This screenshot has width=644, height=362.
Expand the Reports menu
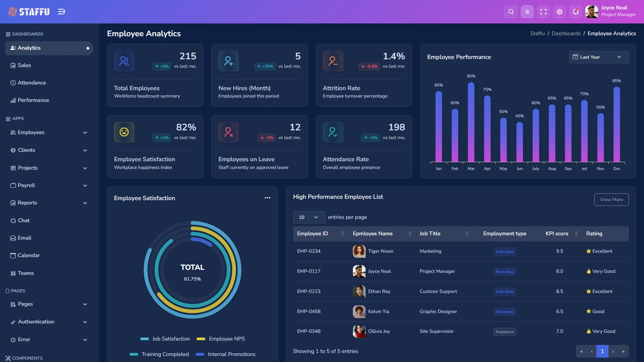[x=49, y=203]
